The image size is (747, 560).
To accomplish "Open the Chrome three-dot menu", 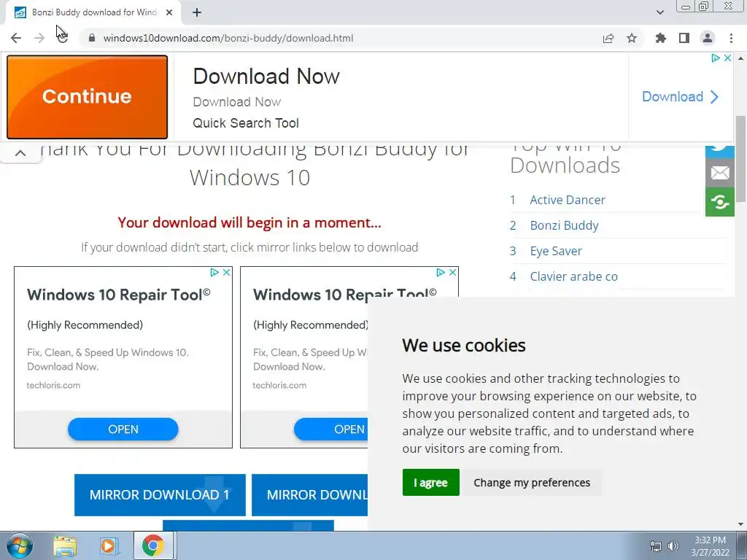I will pos(731,38).
